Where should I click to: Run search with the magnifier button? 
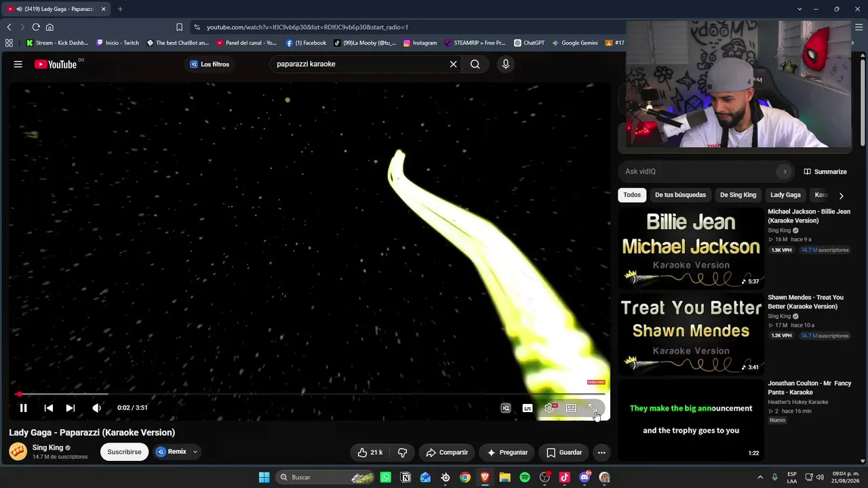(475, 64)
